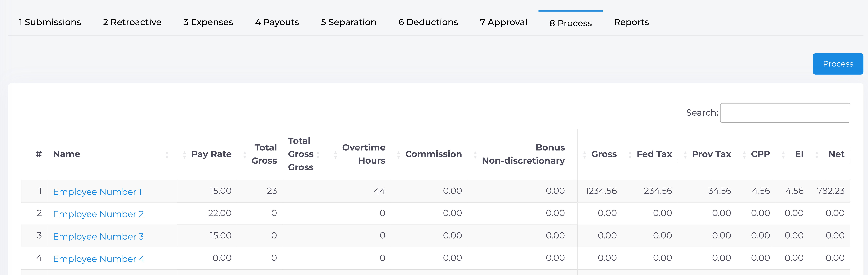Sort by Pay Rate column header
Image resolution: width=868 pixels, height=275 pixels.
(x=211, y=154)
